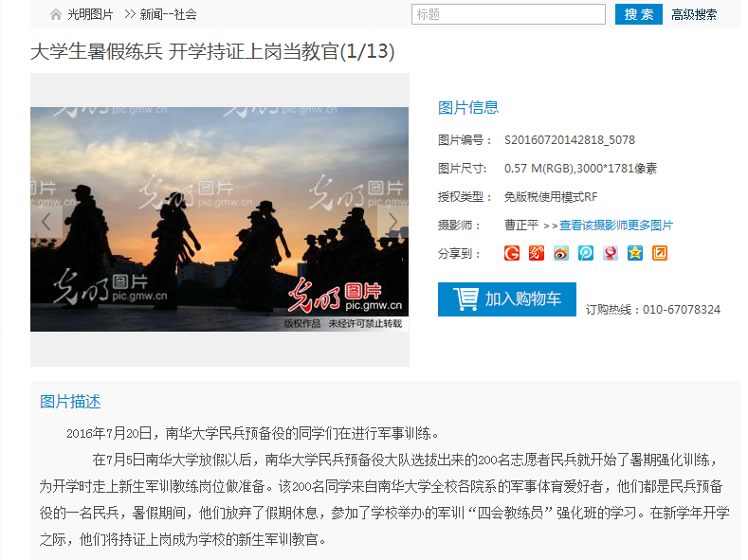Click 加入购物车 add to cart button

(x=507, y=299)
